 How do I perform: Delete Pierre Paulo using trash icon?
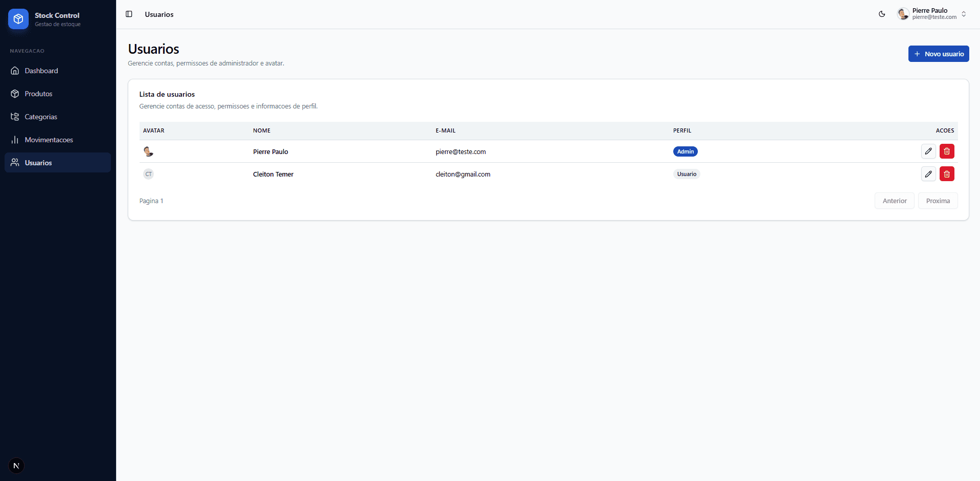click(947, 151)
